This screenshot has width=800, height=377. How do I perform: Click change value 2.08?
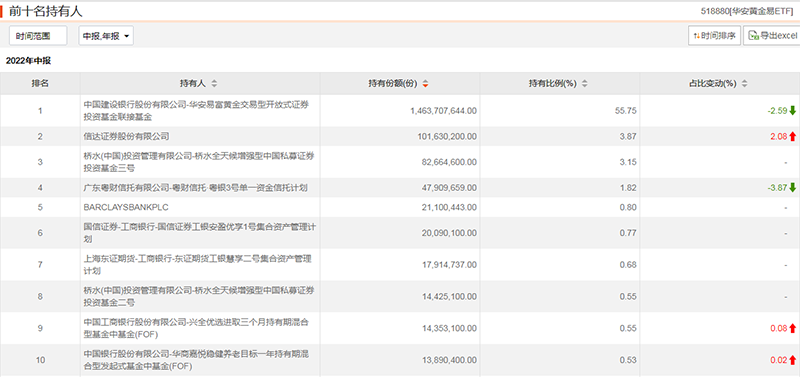(779, 136)
